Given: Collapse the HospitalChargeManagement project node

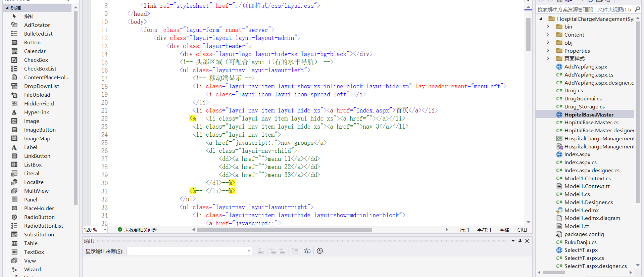Looking at the screenshot, I should click(x=541, y=19).
